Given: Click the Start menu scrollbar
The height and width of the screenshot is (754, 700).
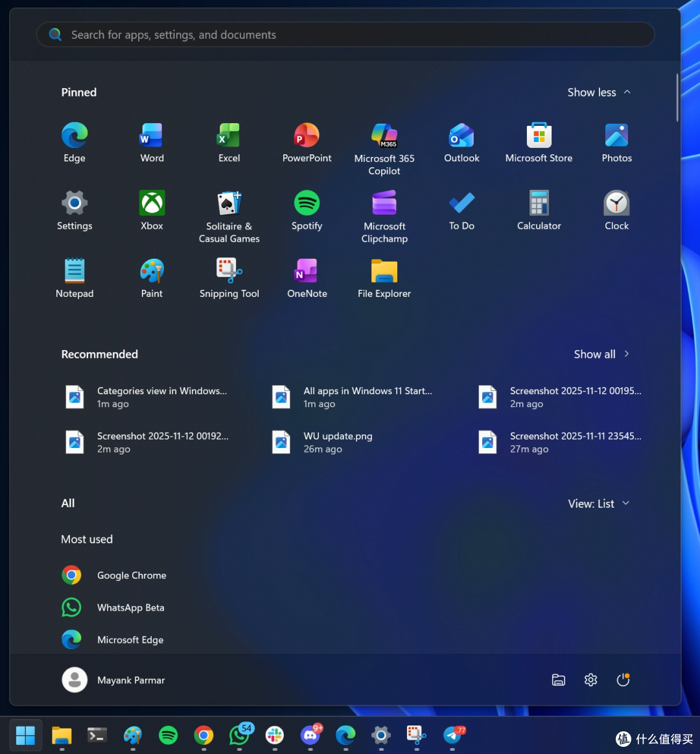Looking at the screenshot, I should 677,98.
